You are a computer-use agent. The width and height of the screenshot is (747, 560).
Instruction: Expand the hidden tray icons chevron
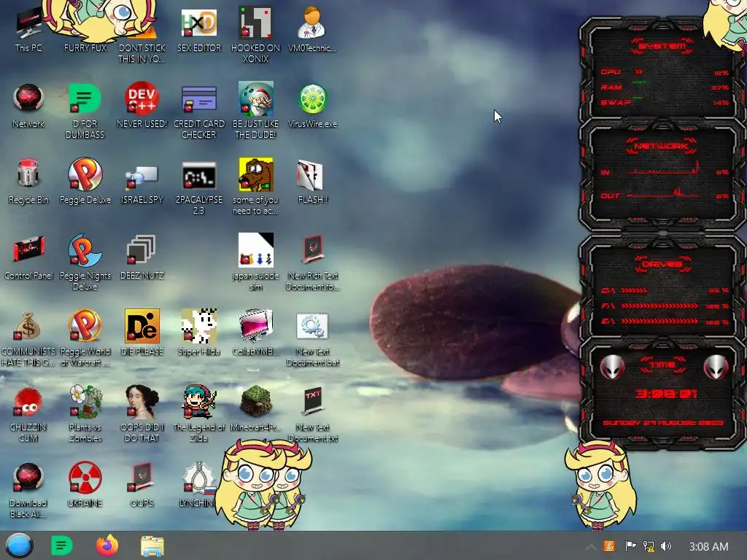pyautogui.click(x=590, y=547)
